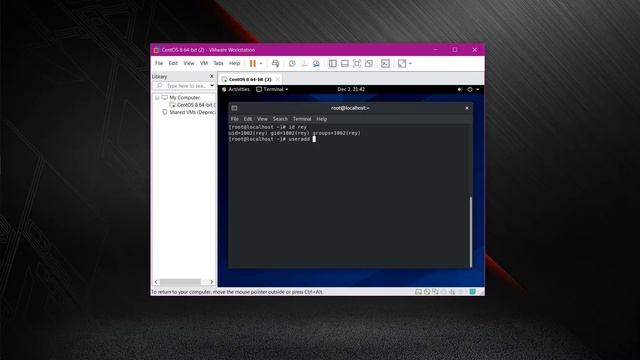The image size is (640, 360).
Task: Open the terminal View menu
Action: click(x=262, y=119)
